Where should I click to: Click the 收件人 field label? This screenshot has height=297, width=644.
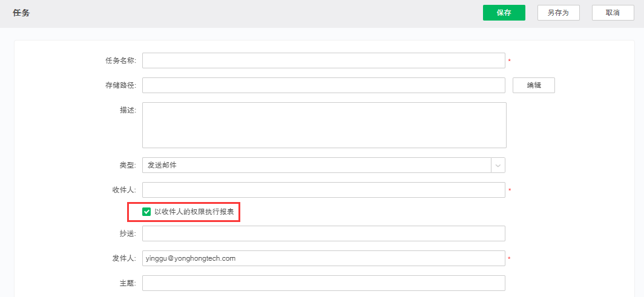point(124,190)
